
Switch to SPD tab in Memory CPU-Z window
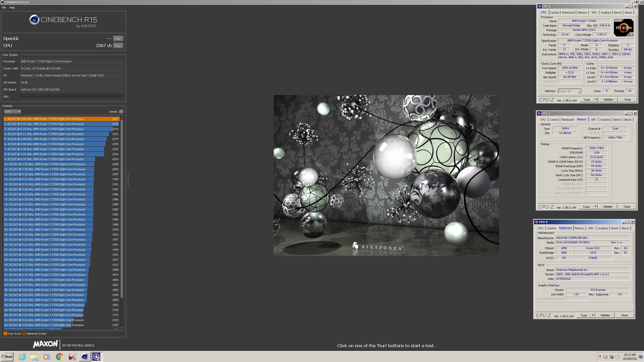(593, 120)
